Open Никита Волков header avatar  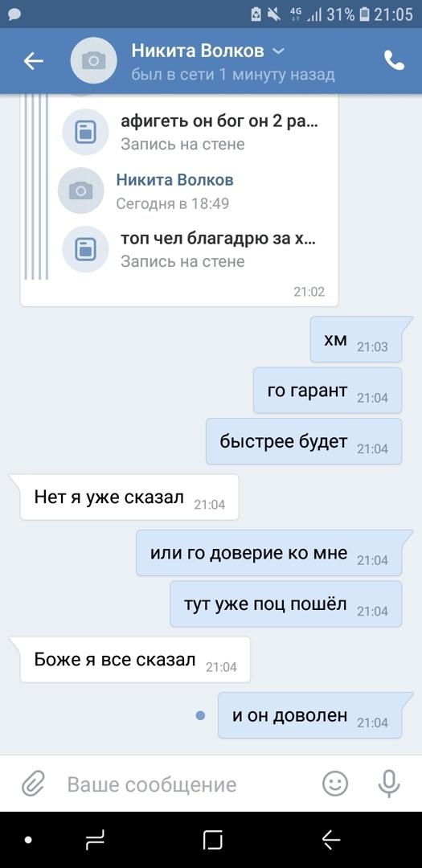coord(93,61)
